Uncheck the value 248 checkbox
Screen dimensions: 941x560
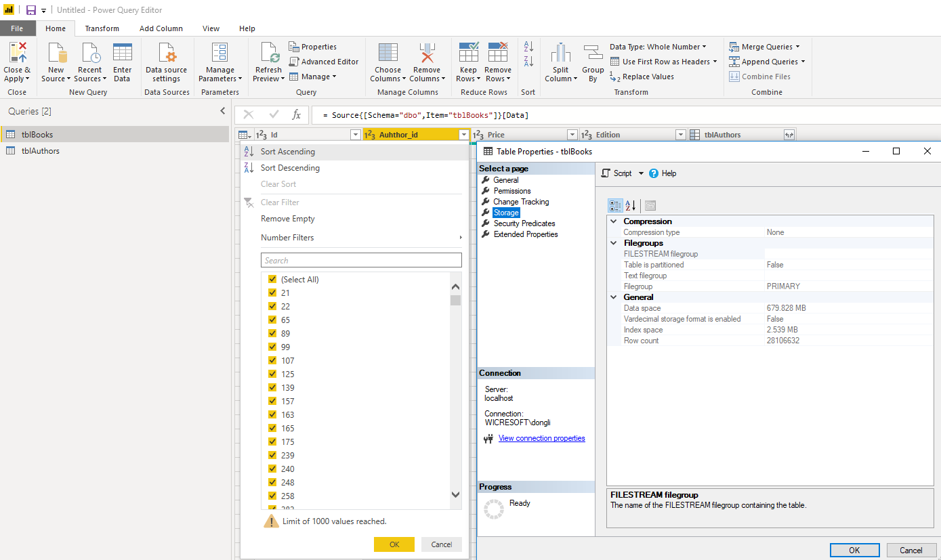pyautogui.click(x=272, y=482)
